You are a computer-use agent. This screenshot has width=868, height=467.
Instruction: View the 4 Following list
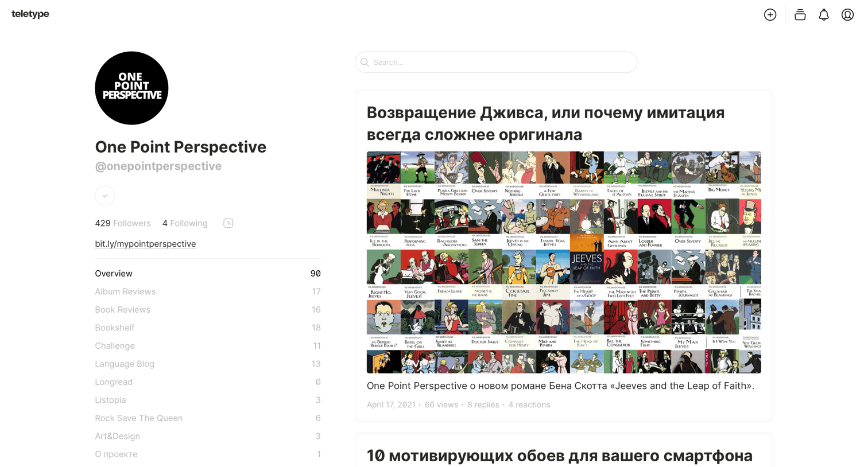(185, 223)
